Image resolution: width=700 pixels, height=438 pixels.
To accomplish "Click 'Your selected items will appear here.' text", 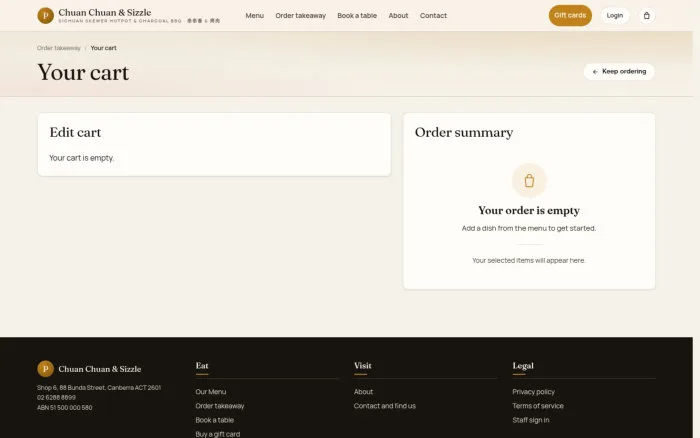I will point(529,260).
